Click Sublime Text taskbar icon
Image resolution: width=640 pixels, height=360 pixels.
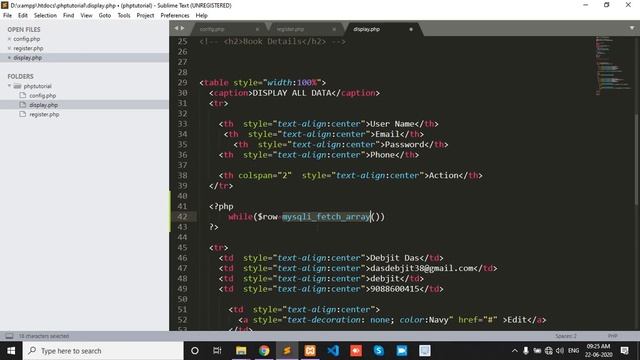[x=287, y=351]
